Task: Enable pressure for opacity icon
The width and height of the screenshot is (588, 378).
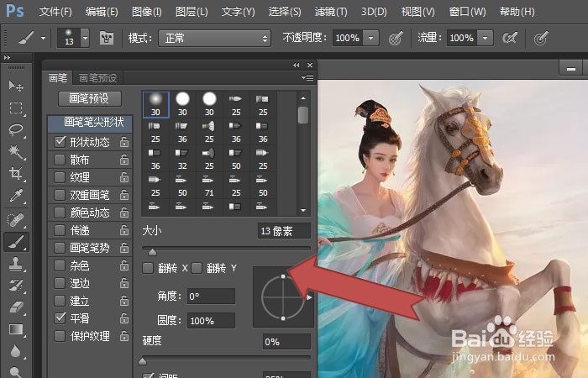Action: point(396,38)
